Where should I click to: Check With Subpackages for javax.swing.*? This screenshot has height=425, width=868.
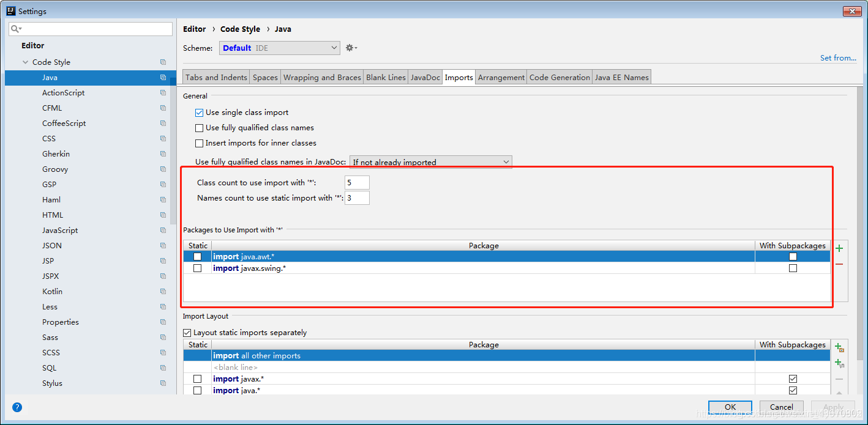click(x=793, y=268)
